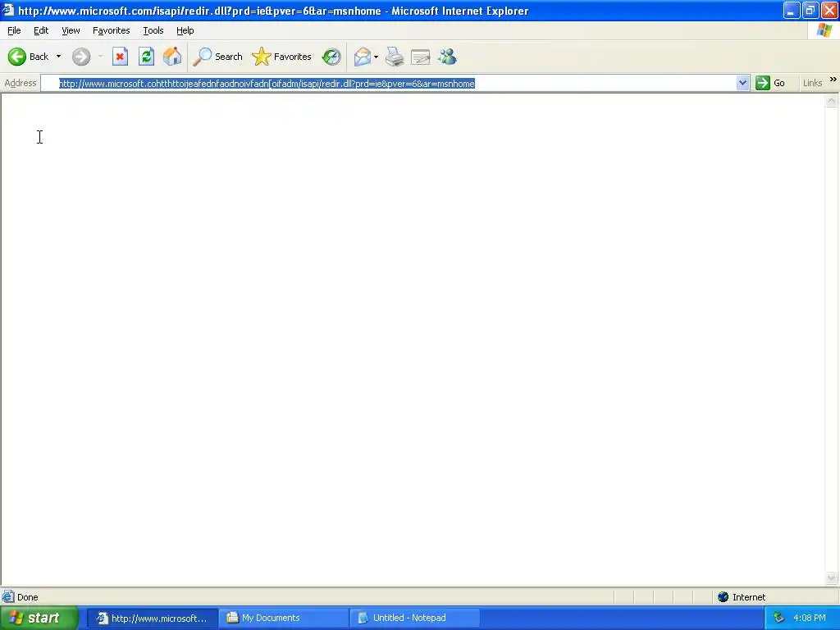Click the scrollbar up arrow
Viewport: 840px width, 630px height.
click(x=832, y=101)
